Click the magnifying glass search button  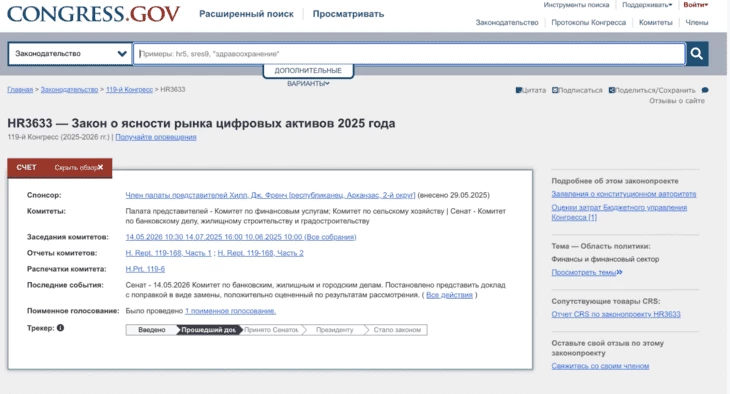pos(697,54)
